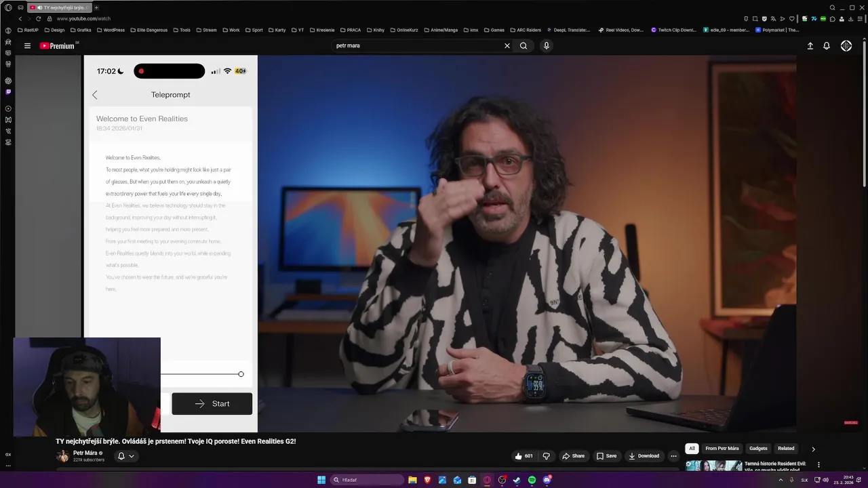Bookmark page with heart icon
868x488 pixels.
pos(791,18)
